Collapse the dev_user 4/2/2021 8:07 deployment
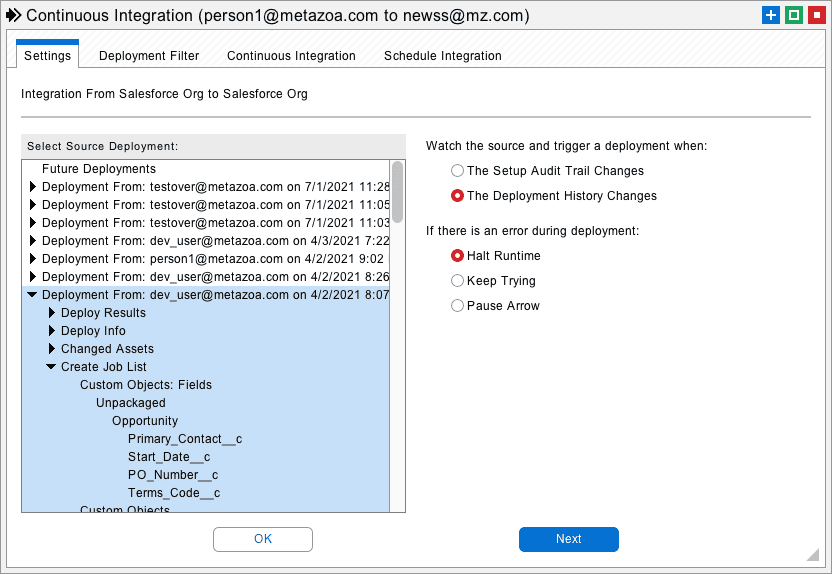Image resolution: width=832 pixels, height=574 pixels. point(32,294)
